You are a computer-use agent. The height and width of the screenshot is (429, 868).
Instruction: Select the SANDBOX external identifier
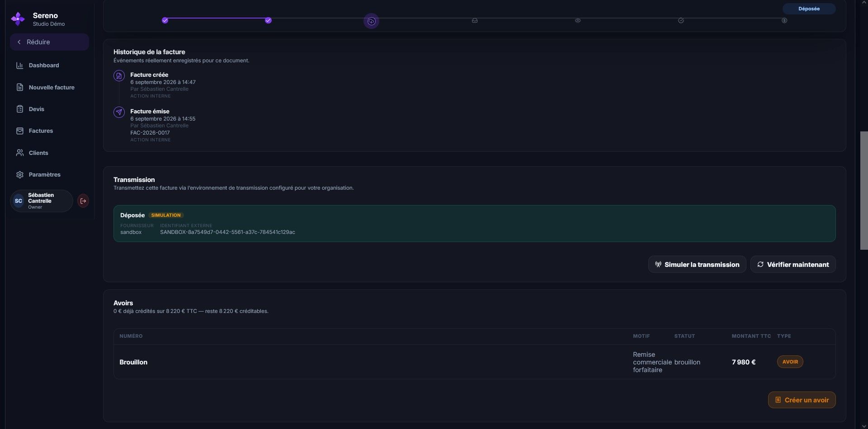point(227,232)
